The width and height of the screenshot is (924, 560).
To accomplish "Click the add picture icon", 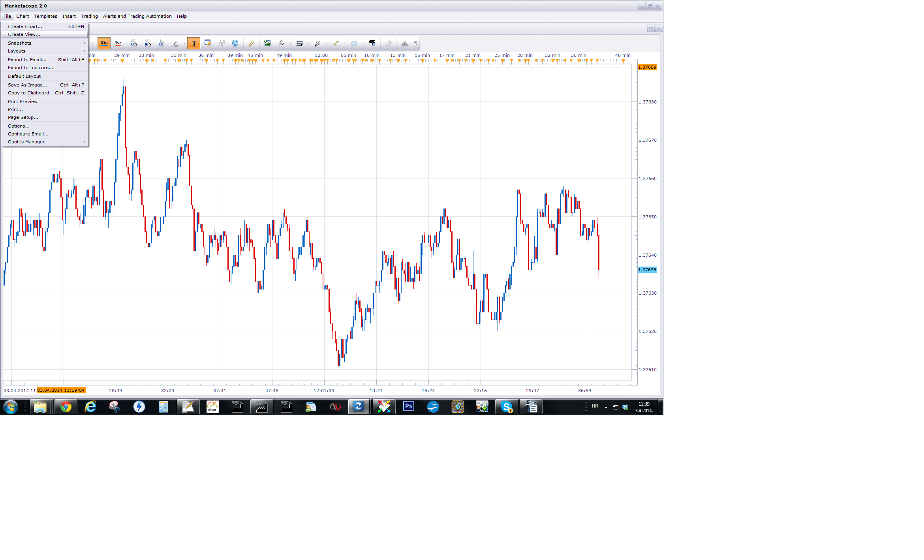I will tap(267, 43).
